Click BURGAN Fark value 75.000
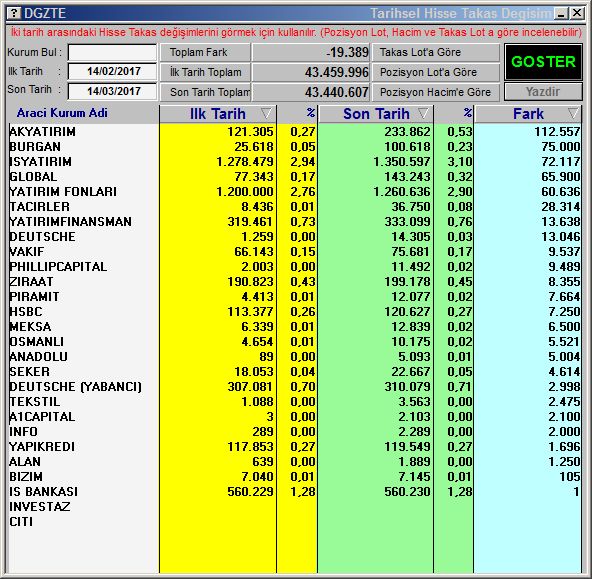This screenshot has height=579, width=592. pyautogui.click(x=561, y=147)
